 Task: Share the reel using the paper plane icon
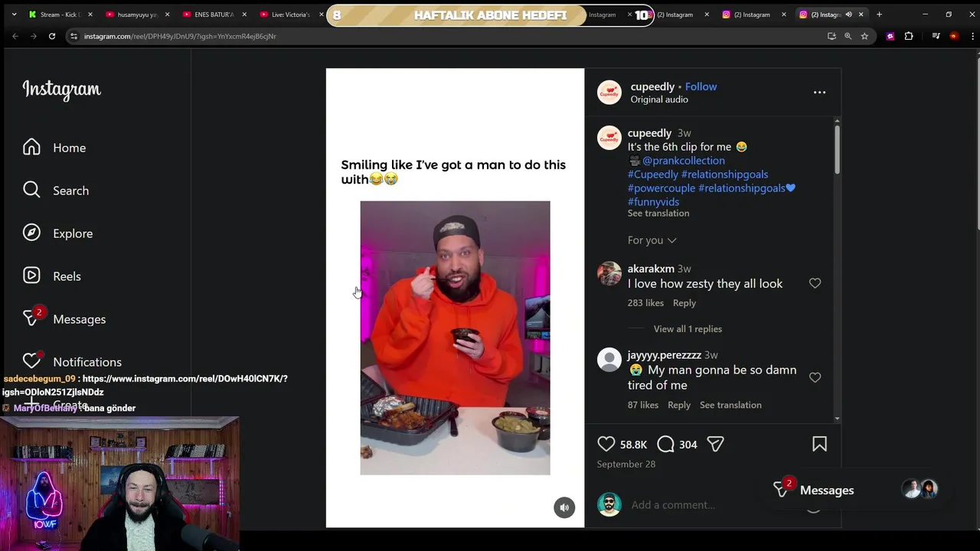tap(715, 444)
